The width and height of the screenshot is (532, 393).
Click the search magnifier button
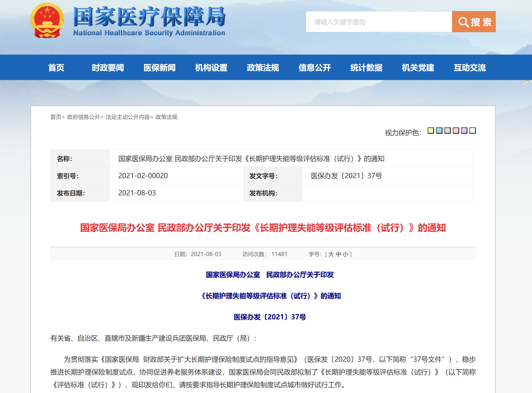point(473,22)
